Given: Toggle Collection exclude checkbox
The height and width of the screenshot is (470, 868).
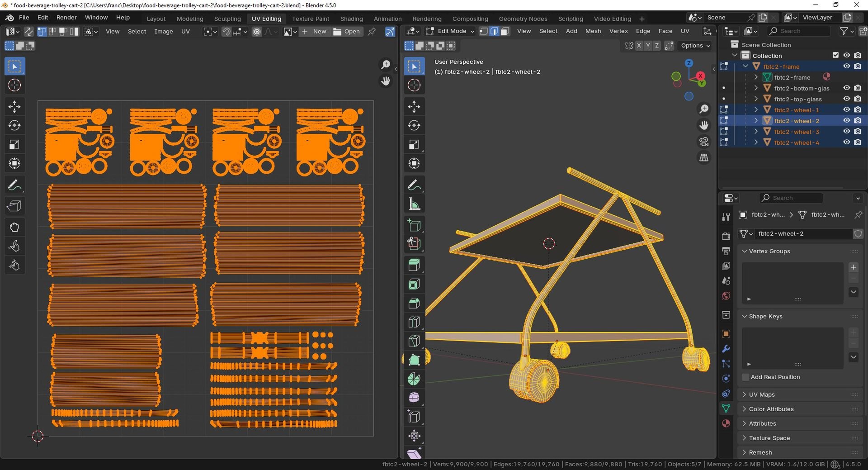Looking at the screenshot, I should click(x=835, y=55).
